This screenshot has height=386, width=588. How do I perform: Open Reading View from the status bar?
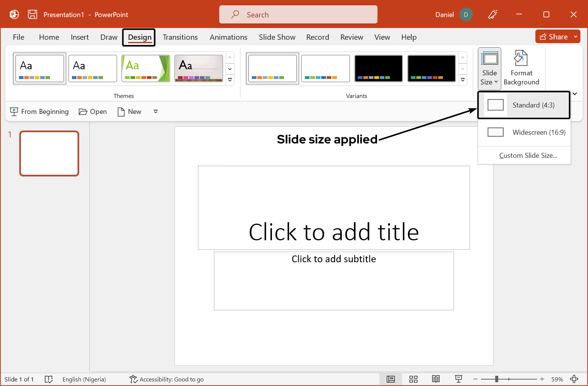(436, 379)
